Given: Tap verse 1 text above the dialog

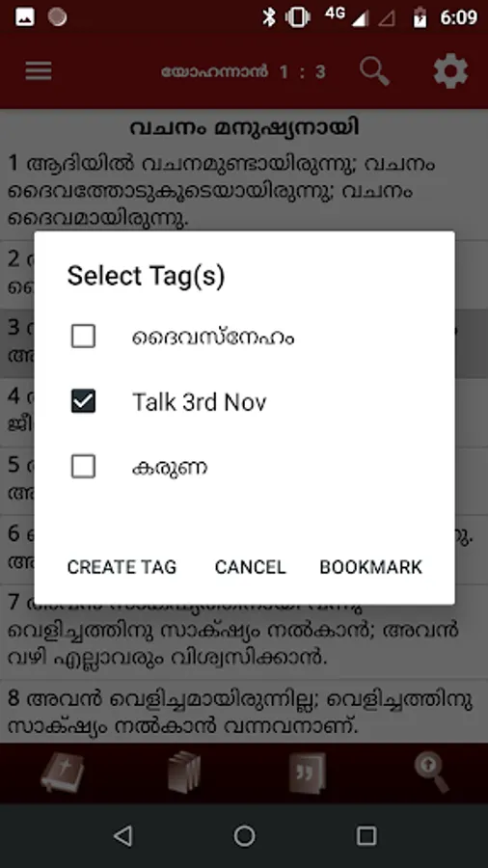Looking at the screenshot, I should coord(221,190).
